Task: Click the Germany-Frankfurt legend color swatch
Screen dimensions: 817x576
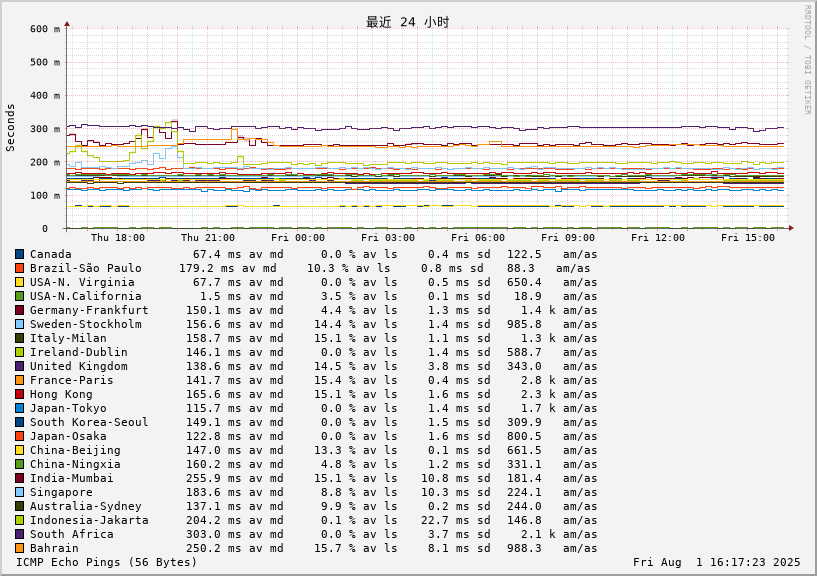Action: pos(19,310)
